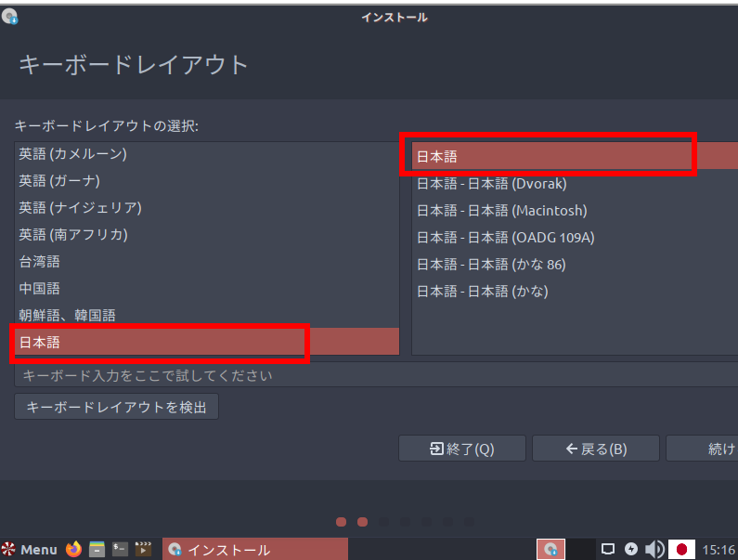Select 台湾語 in the layout list
The width and height of the screenshot is (738, 560).
[207, 261]
